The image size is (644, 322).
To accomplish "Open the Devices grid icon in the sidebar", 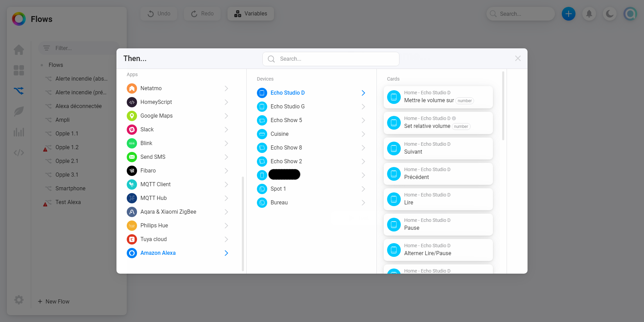I will click(x=19, y=70).
